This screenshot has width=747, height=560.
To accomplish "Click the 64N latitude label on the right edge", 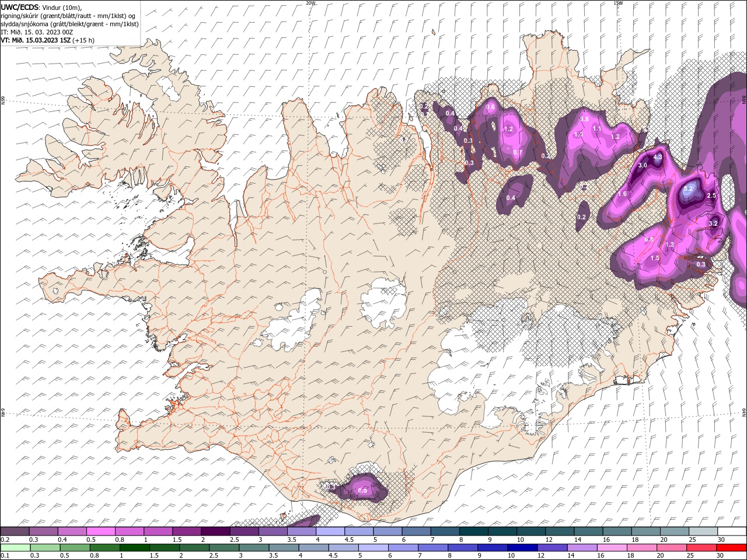I will coord(744,413).
